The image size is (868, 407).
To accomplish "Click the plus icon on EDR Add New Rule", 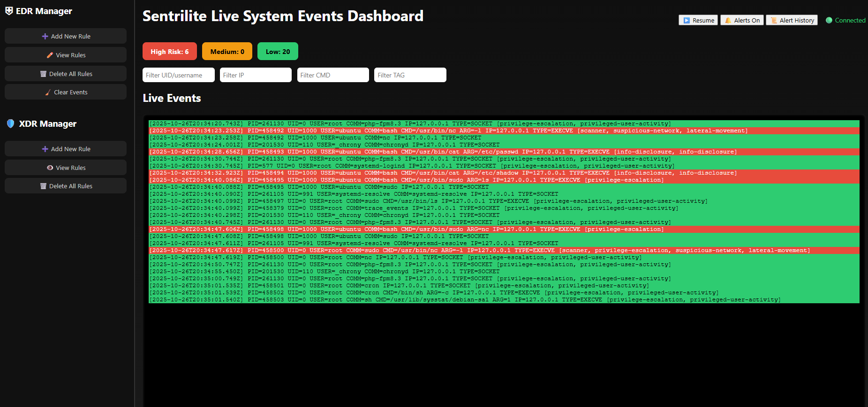I will pyautogui.click(x=45, y=36).
